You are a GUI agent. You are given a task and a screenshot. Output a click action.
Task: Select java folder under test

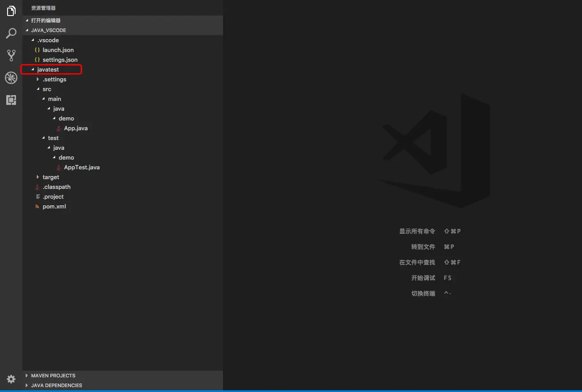59,148
